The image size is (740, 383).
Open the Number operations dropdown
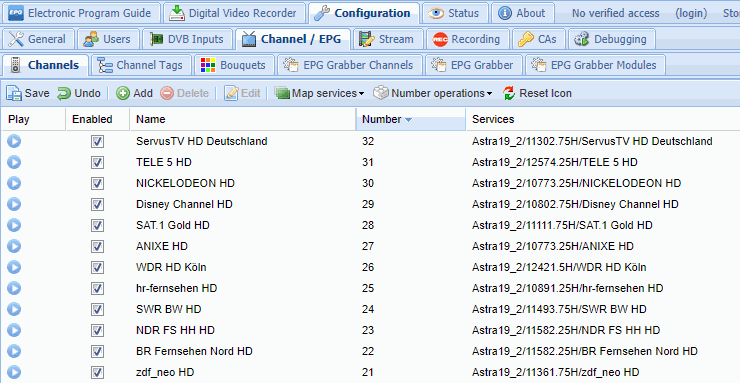click(432, 93)
